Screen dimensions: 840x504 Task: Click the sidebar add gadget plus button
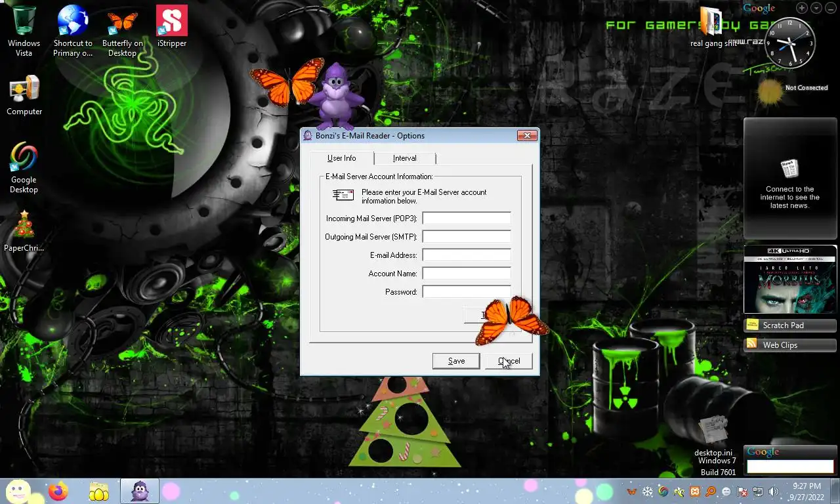point(802,8)
